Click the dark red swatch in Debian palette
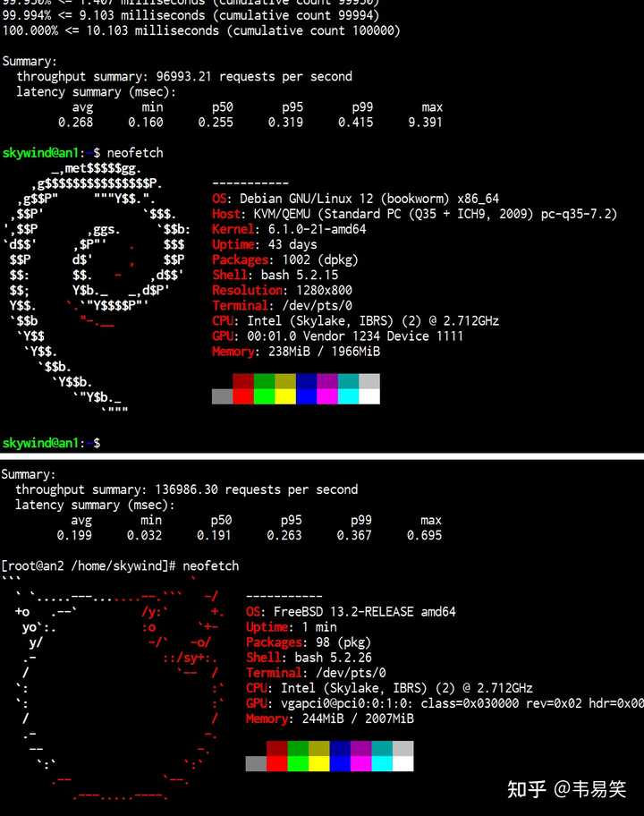The width and height of the screenshot is (644, 816). point(243,381)
